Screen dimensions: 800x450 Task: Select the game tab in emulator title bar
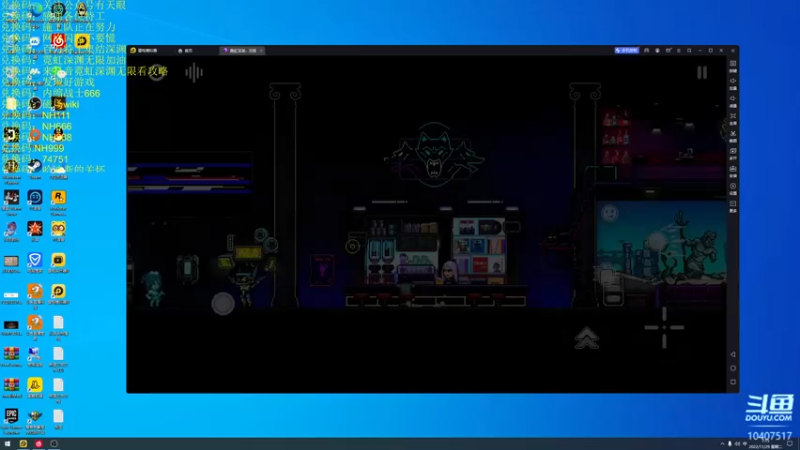(240, 51)
